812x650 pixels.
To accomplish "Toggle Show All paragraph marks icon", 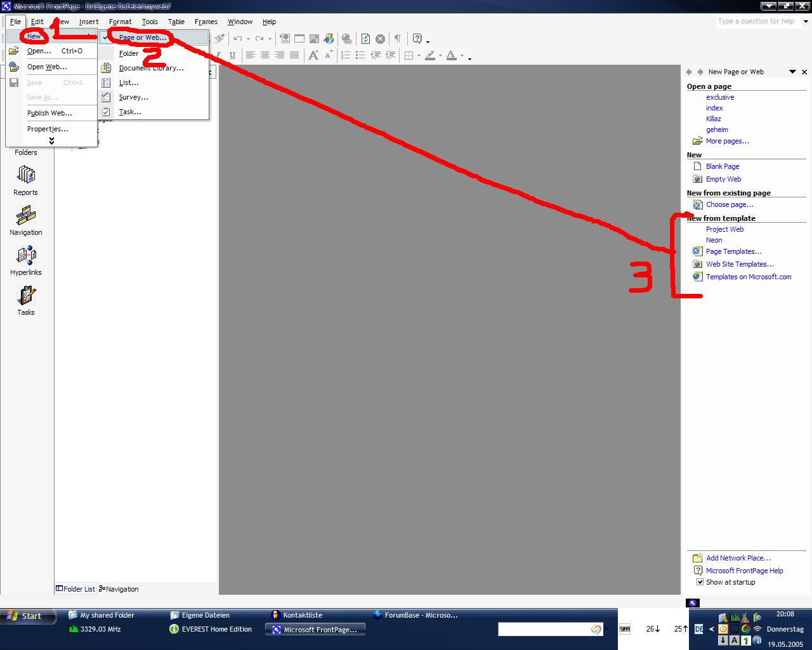I will [398, 39].
